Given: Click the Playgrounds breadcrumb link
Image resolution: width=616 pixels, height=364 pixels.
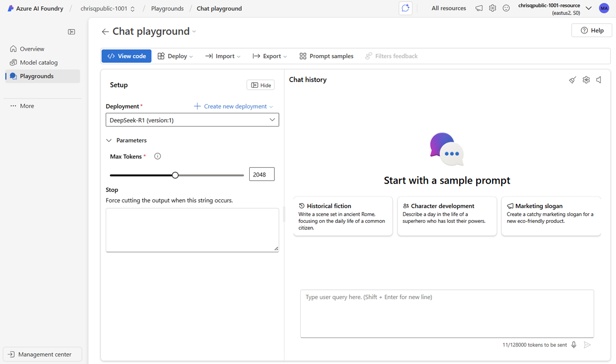Looking at the screenshot, I should coord(167,8).
